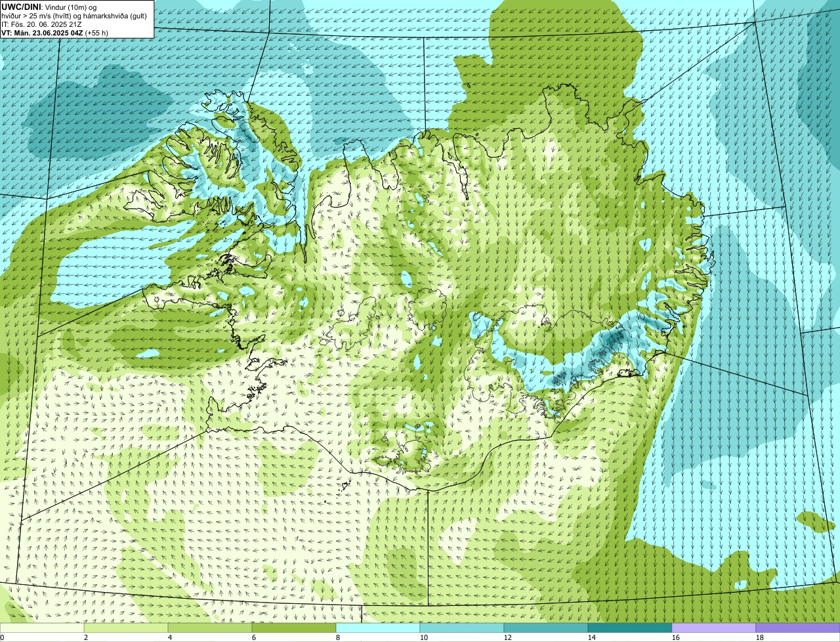840x642 pixels.
Task: Click the '10' tick label on the scale
Action: click(424, 637)
